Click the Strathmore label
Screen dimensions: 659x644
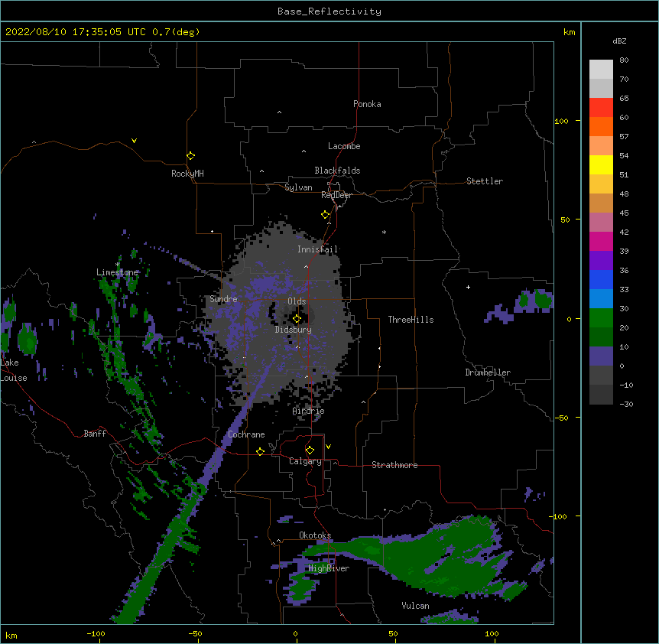[x=394, y=465]
